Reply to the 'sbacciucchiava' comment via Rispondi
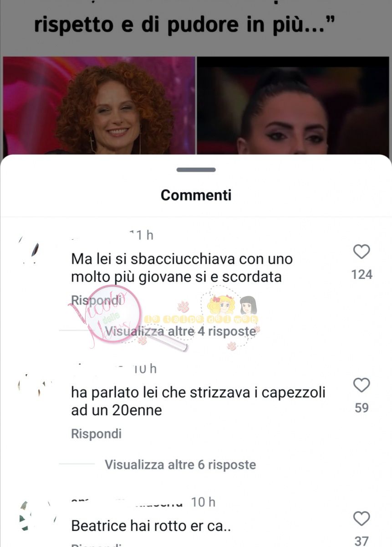Viewport: 392px width, 547px height. (97, 300)
